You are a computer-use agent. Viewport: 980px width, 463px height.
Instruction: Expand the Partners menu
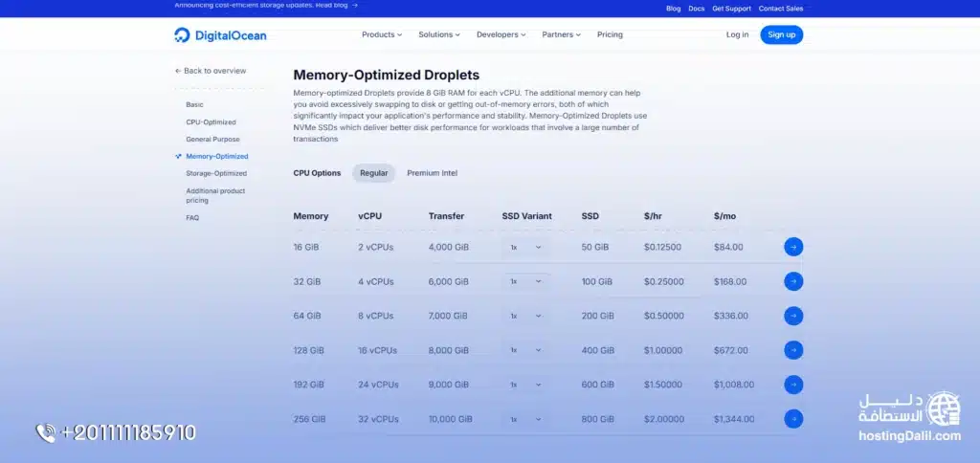(x=561, y=35)
